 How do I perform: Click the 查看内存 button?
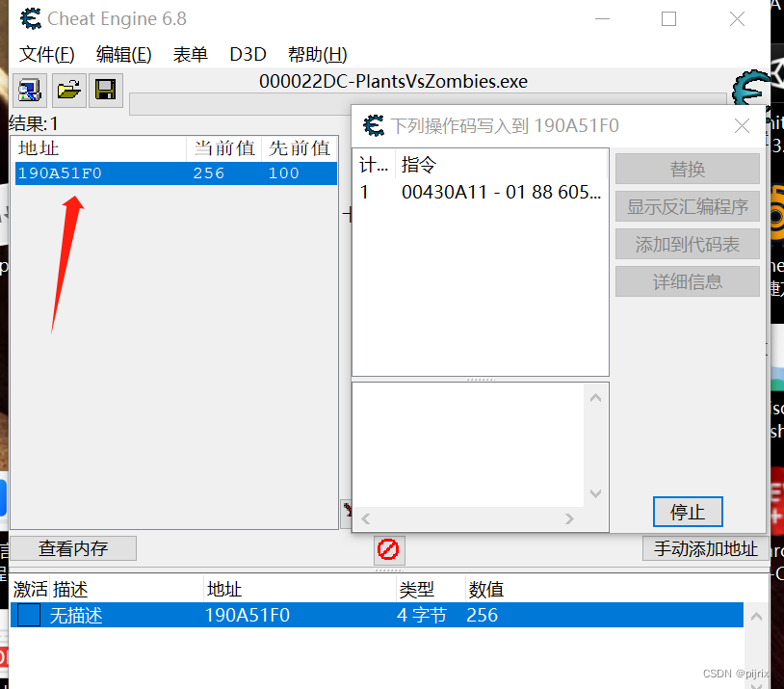pyautogui.click(x=73, y=548)
